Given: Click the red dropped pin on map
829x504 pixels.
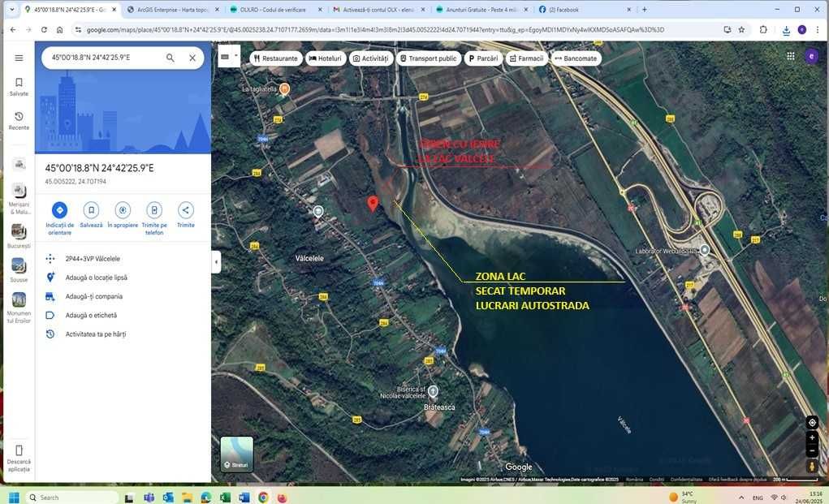Looking at the screenshot, I should [373, 204].
